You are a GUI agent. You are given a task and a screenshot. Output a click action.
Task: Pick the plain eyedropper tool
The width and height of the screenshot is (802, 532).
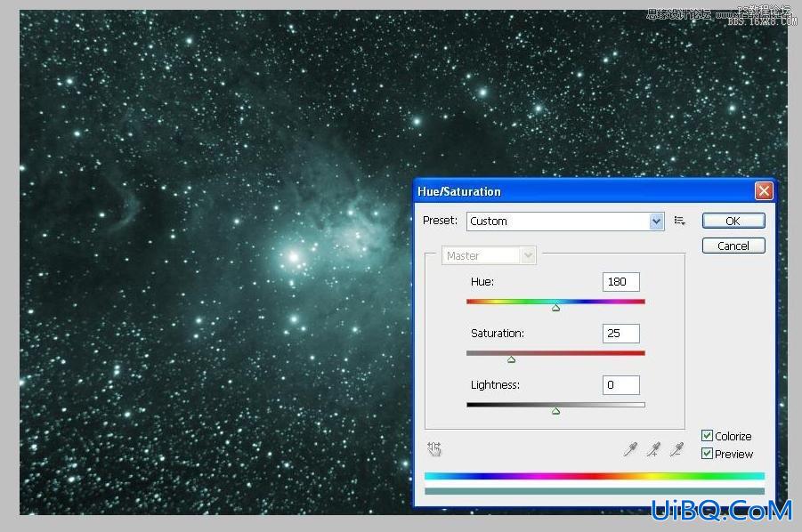630,449
